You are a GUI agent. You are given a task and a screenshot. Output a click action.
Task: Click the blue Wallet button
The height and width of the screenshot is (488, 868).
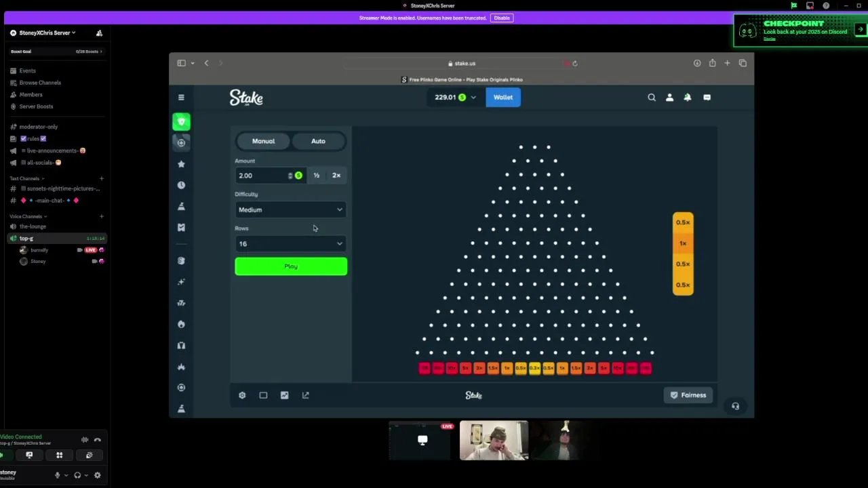[x=503, y=98]
